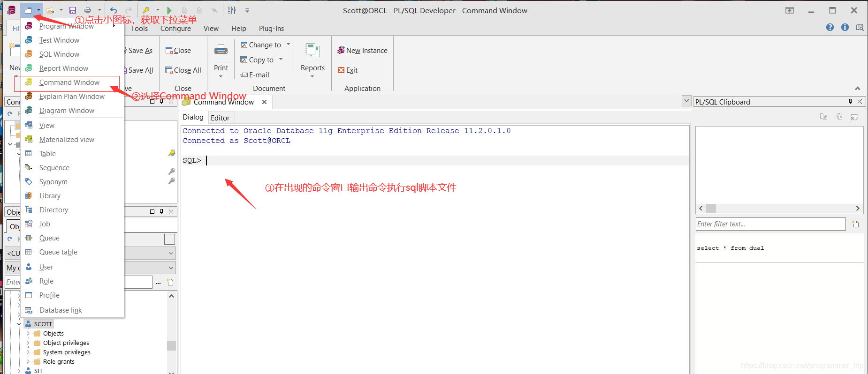The height and width of the screenshot is (374, 868).
Task: Select Table in the new-object menu
Action: [x=72, y=154]
